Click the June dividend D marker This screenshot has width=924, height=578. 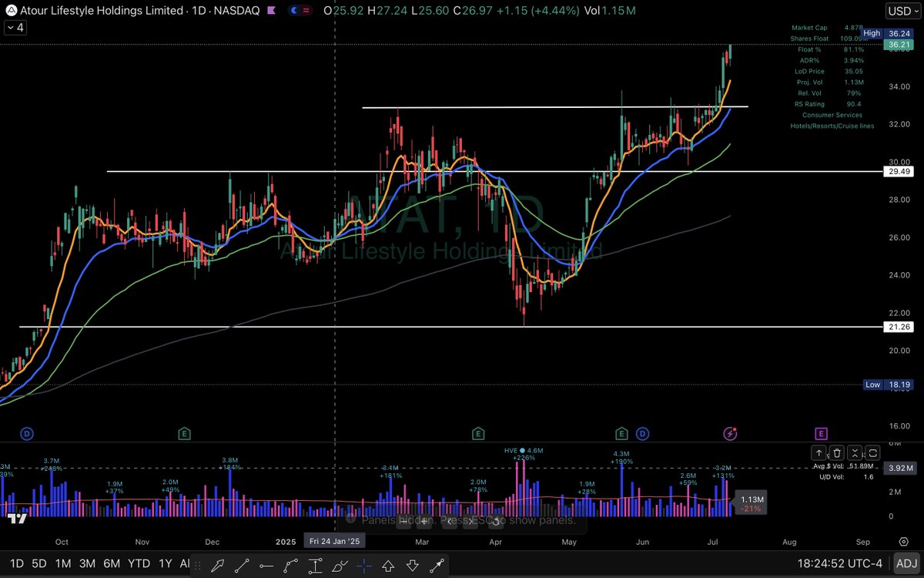coord(643,434)
